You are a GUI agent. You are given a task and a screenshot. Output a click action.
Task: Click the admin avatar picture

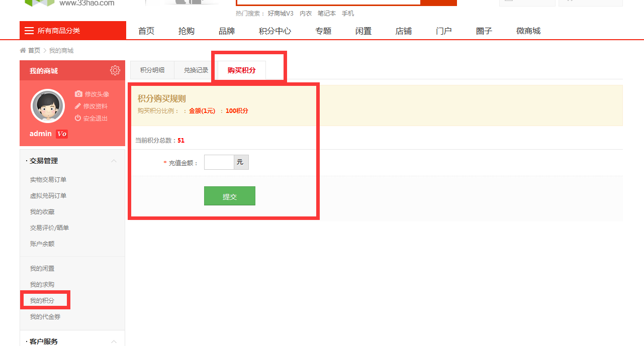point(48,106)
